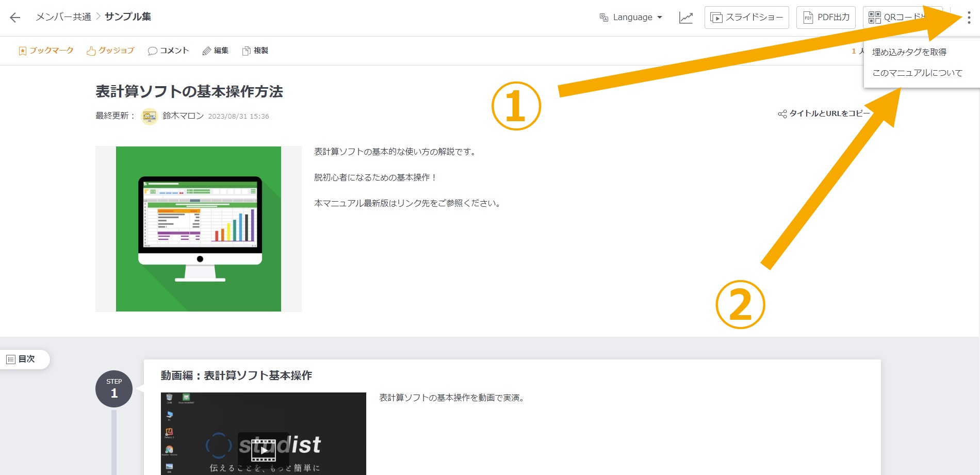This screenshot has height=475, width=980.
Task: Select 埋め込みタグを取得 from menu
Action: pyautogui.click(x=909, y=52)
